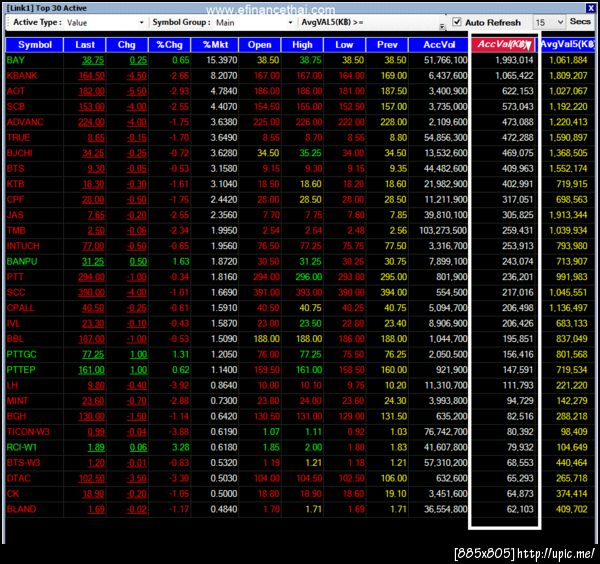Select the SCB symbol

point(16,106)
